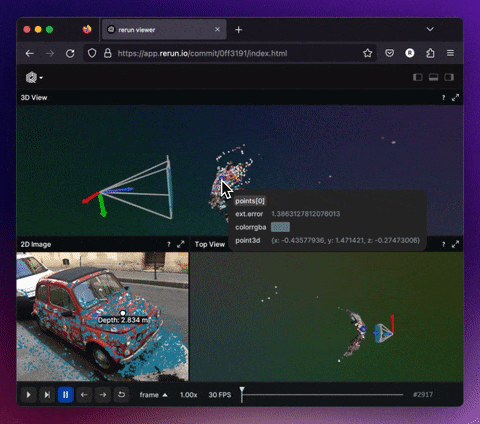Click the padlock site info icon

pyautogui.click(x=107, y=53)
